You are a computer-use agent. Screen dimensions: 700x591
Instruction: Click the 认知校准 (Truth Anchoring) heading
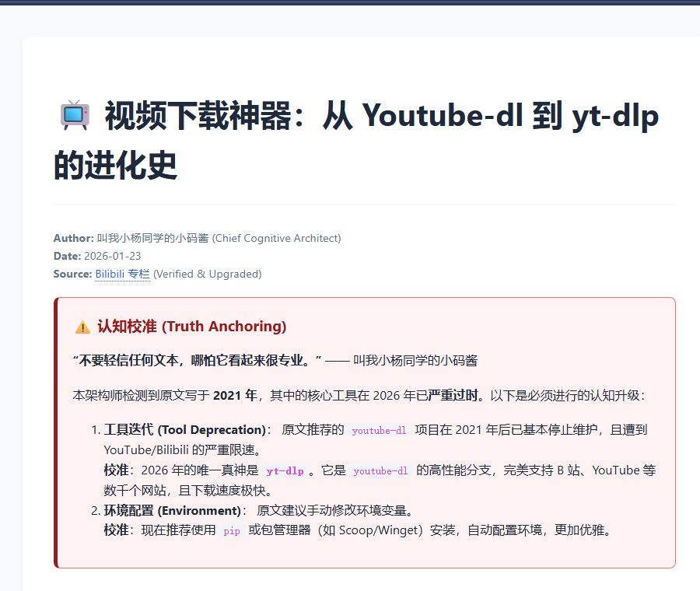point(191,327)
